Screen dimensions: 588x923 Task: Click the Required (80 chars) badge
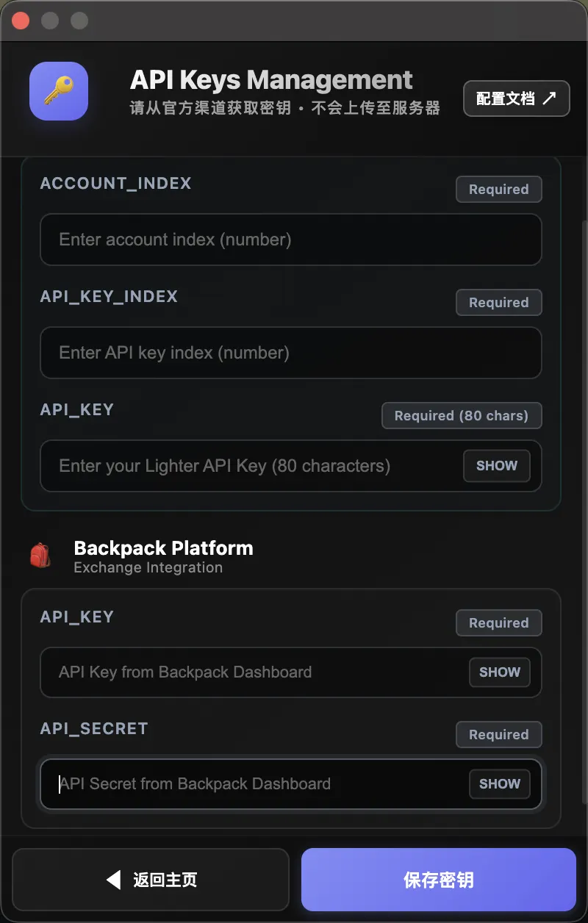(x=462, y=415)
